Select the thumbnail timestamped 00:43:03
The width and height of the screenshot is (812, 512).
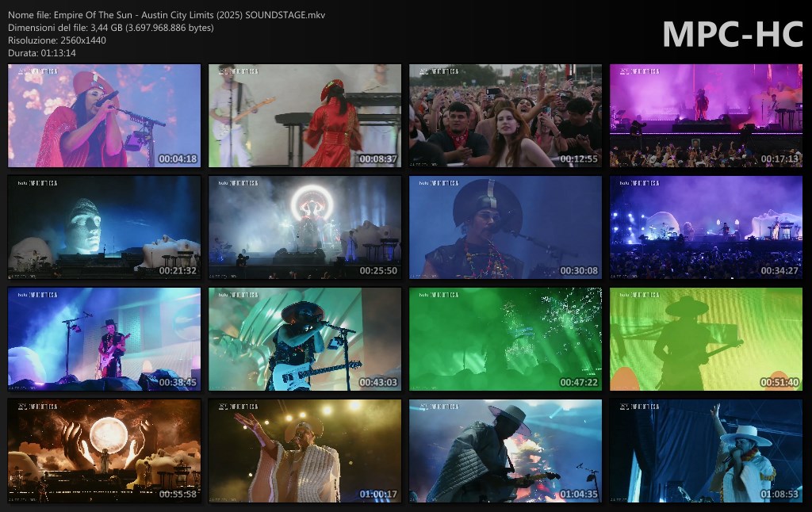pyautogui.click(x=304, y=339)
